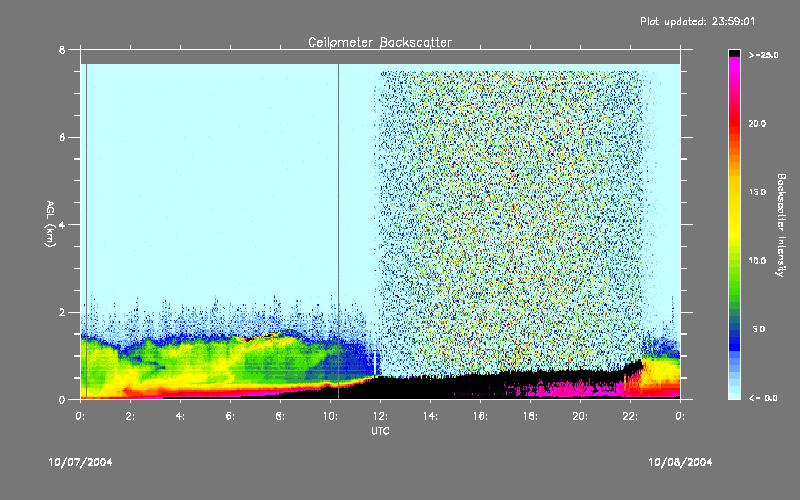Click the y-axis tick label '2'
Screen dimensions: 800x500
tap(62, 312)
